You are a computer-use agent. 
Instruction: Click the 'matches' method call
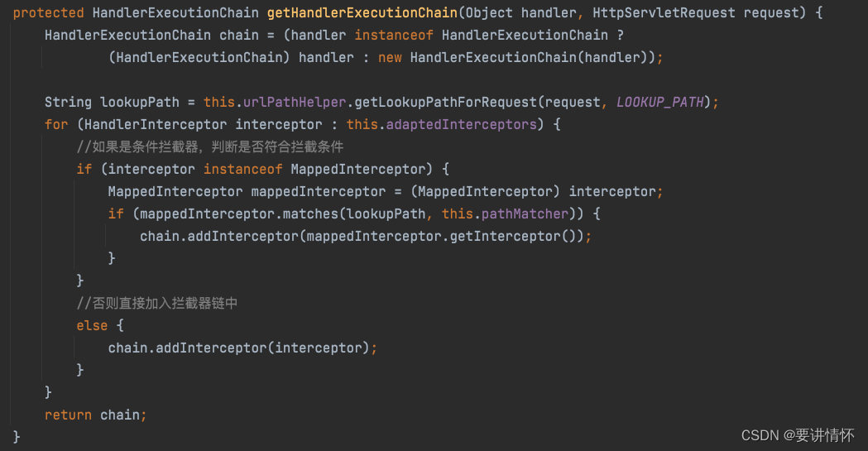310,214
